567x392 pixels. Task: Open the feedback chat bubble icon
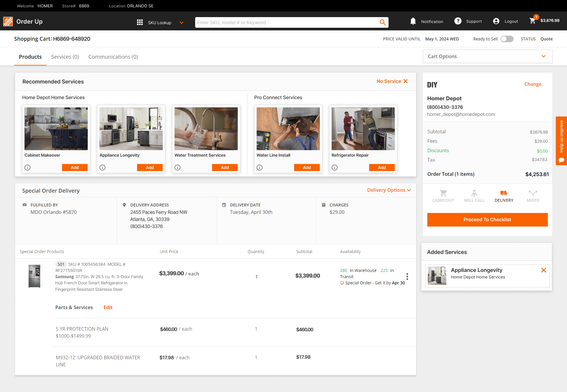[561, 160]
